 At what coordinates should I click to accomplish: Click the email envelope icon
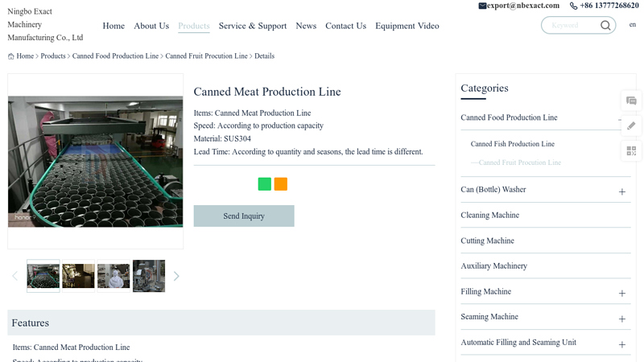pos(482,6)
